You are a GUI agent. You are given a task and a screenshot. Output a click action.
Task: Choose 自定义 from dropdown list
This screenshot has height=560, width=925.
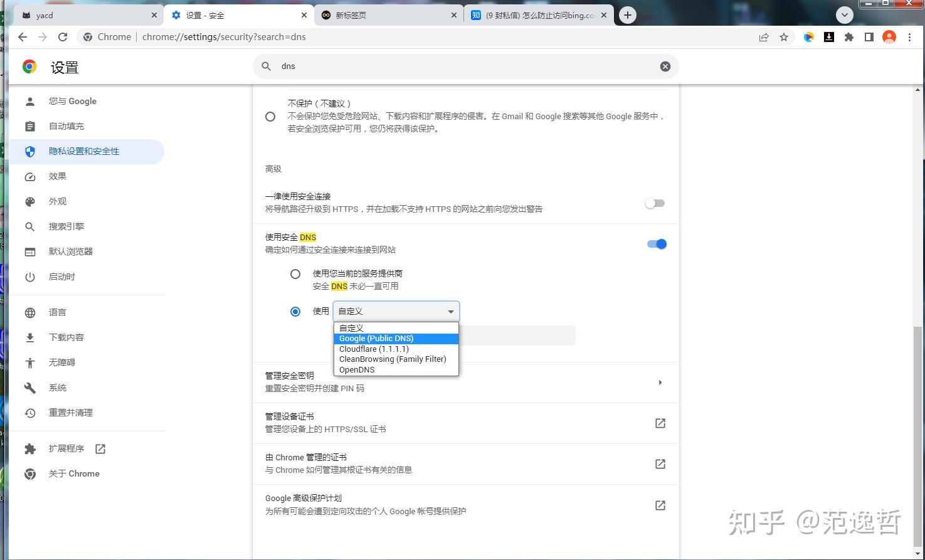point(396,328)
